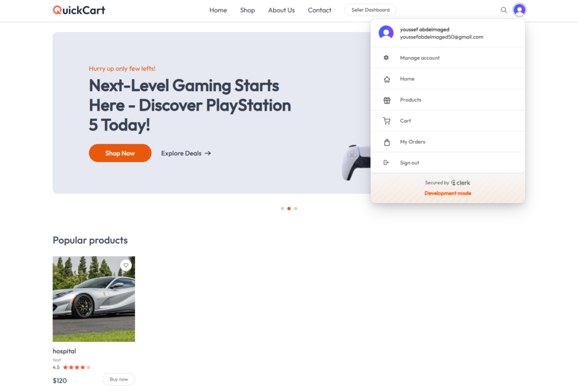
Task: Select My Orders in the user menu
Action: pos(447,142)
